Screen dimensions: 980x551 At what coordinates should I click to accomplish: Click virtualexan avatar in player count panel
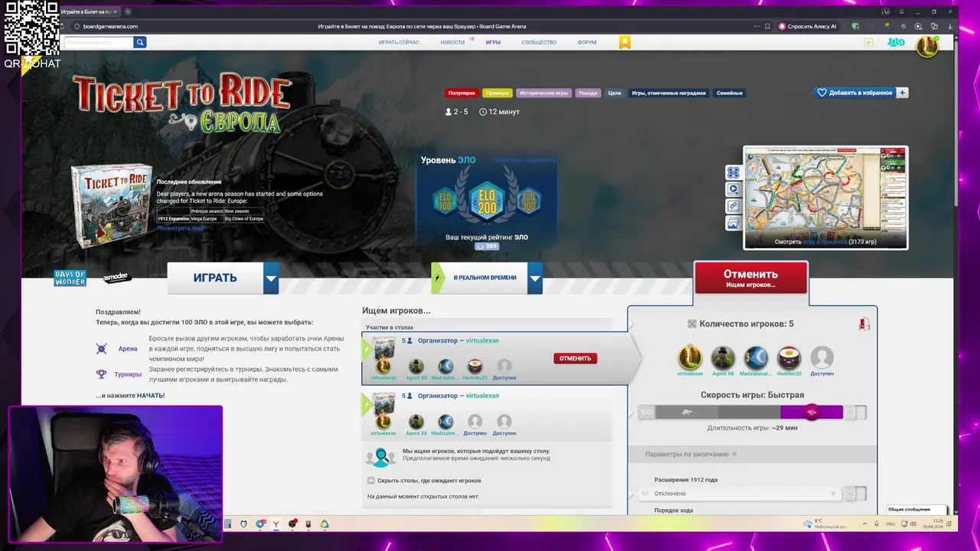[x=690, y=357]
